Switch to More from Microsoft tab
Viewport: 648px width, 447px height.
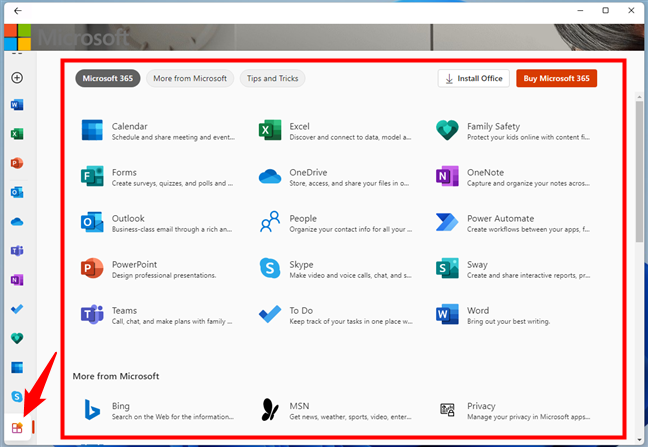point(190,78)
